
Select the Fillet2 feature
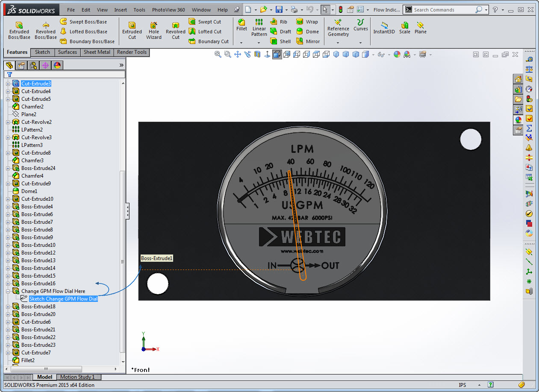tap(28, 360)
